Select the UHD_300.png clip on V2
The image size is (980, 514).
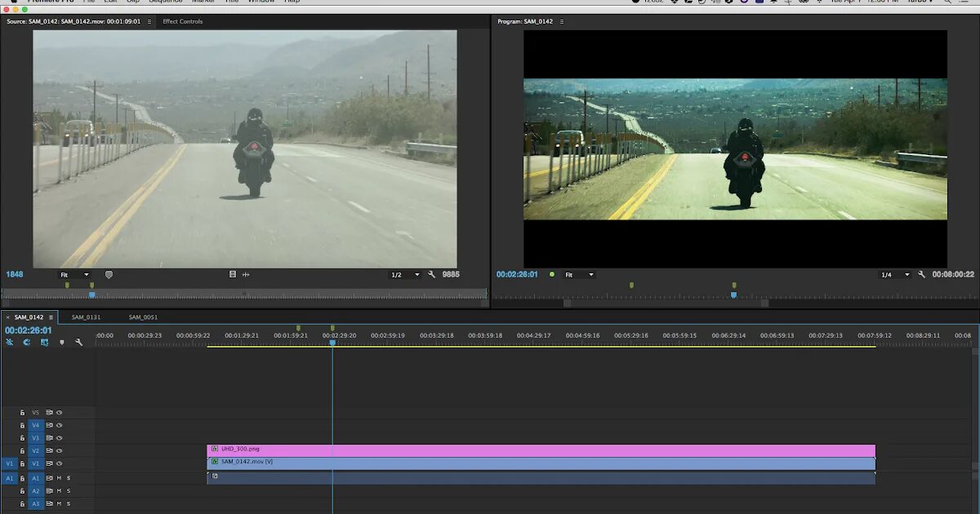[x=541, y=450]
